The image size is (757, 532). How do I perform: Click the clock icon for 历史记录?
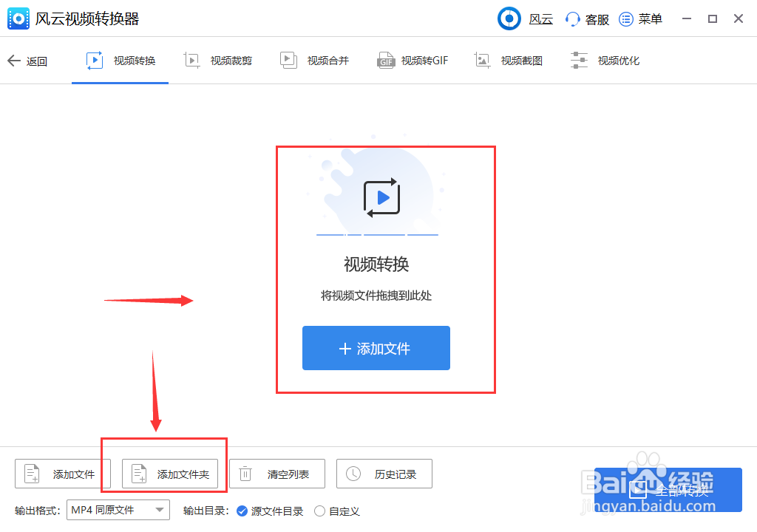point(353,474)
